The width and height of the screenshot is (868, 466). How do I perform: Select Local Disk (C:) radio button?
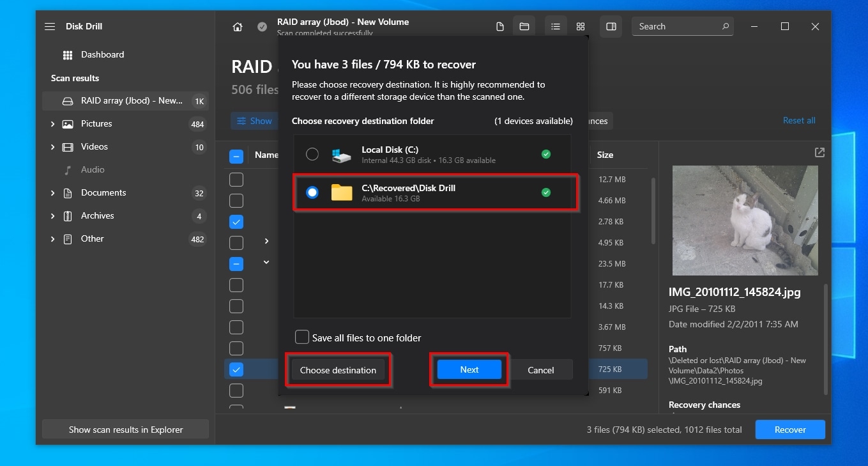click(x=312, y=154)
